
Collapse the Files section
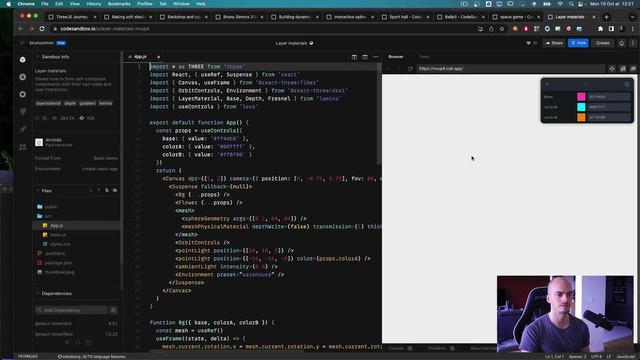tap(38, 191)
